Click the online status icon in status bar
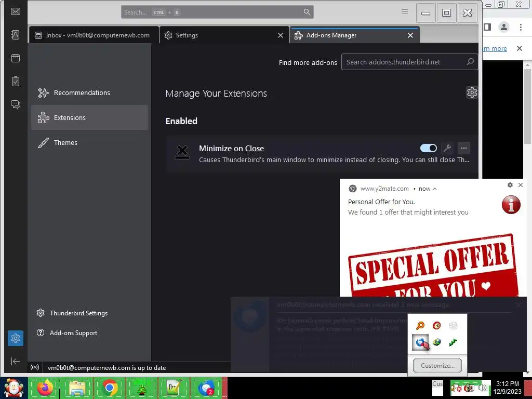 (35, 367)
